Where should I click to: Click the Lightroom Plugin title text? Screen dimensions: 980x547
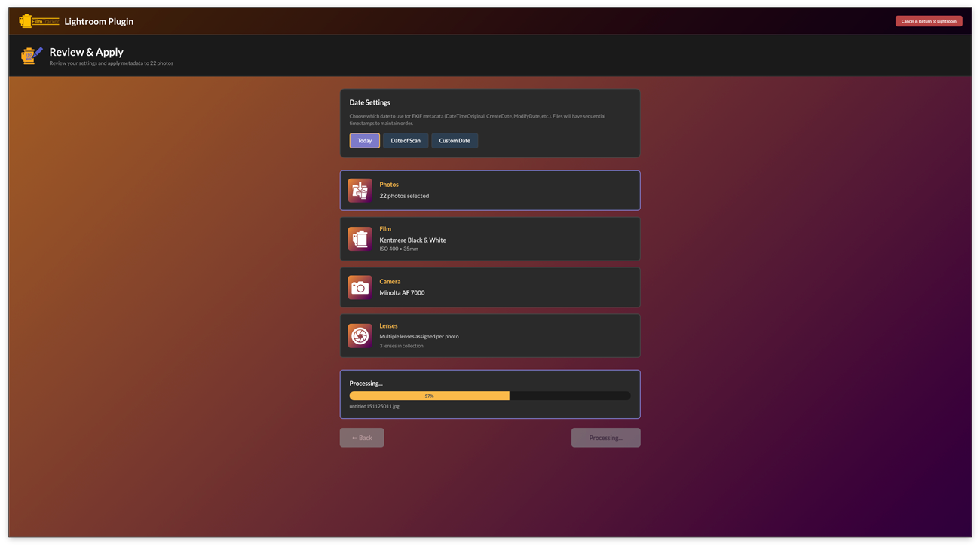[99, 21]
